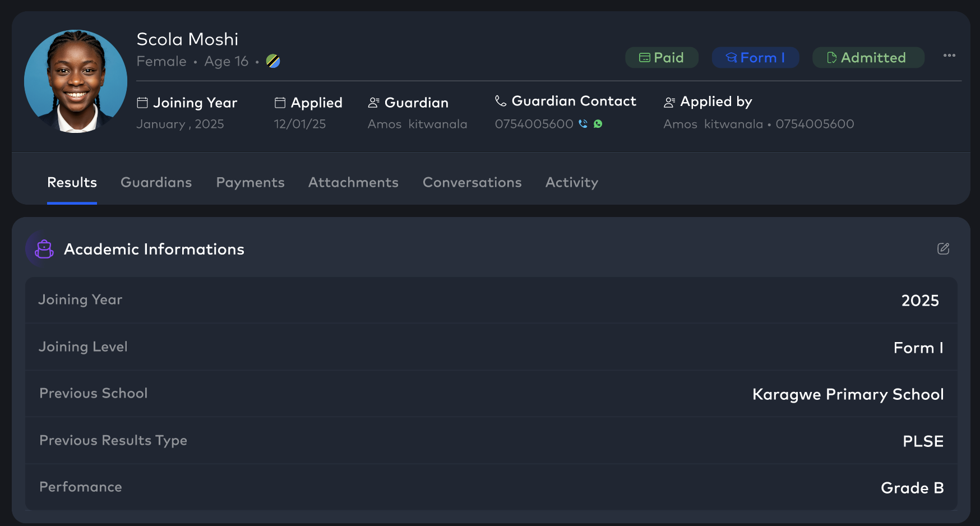The height and width of the screenshot is (526, 980).
Task: Select the Results tab
Action: (72, 182)
